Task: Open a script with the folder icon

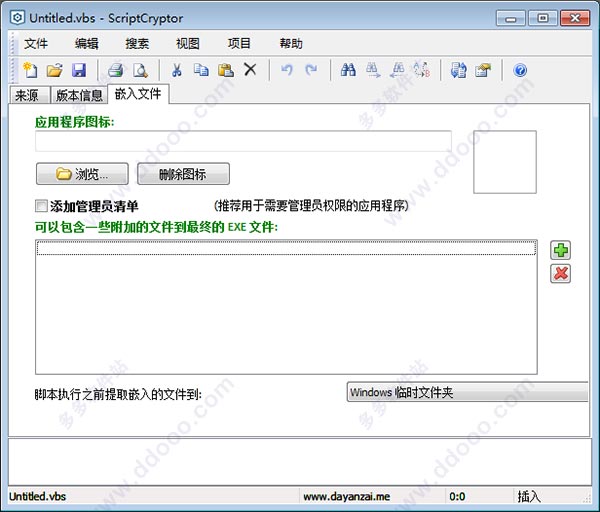Action: (55, 70)
